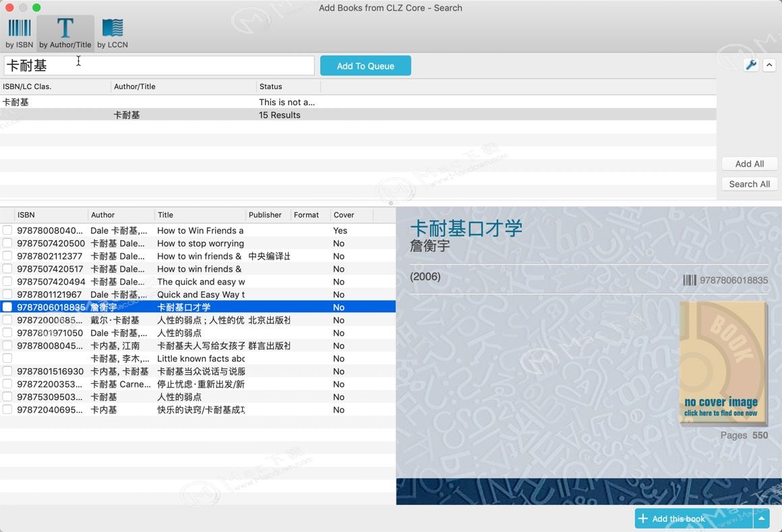Open the Add this book dropdown arrow
The height and width of the screenshot is (532, 782).
coord(761,519)
